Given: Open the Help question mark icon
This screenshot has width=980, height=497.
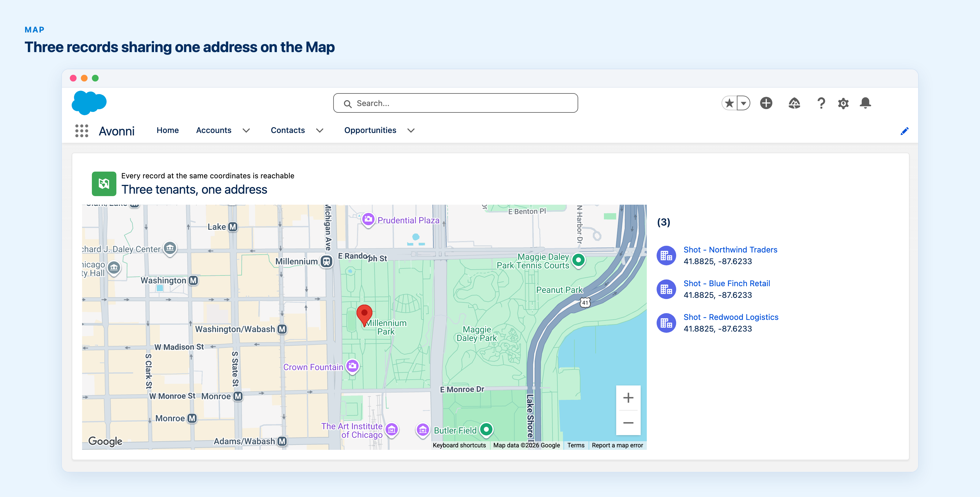Looking at the screenshot, I should pyautogui.click(x=821, y=103).
